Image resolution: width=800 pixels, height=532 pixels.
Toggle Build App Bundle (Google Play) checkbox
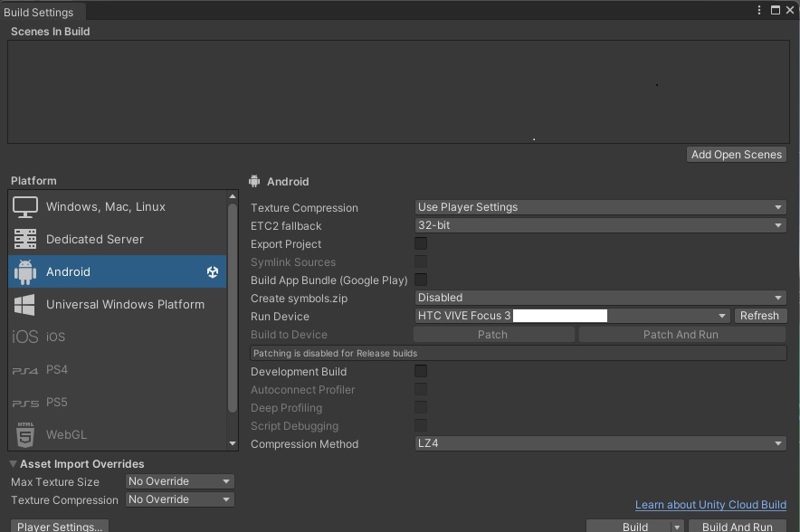pyautogui.click(x=421, y=280)
